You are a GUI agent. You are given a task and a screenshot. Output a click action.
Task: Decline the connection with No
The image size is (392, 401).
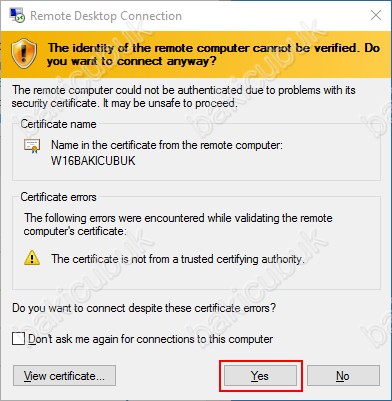click(x=343, y=376)
